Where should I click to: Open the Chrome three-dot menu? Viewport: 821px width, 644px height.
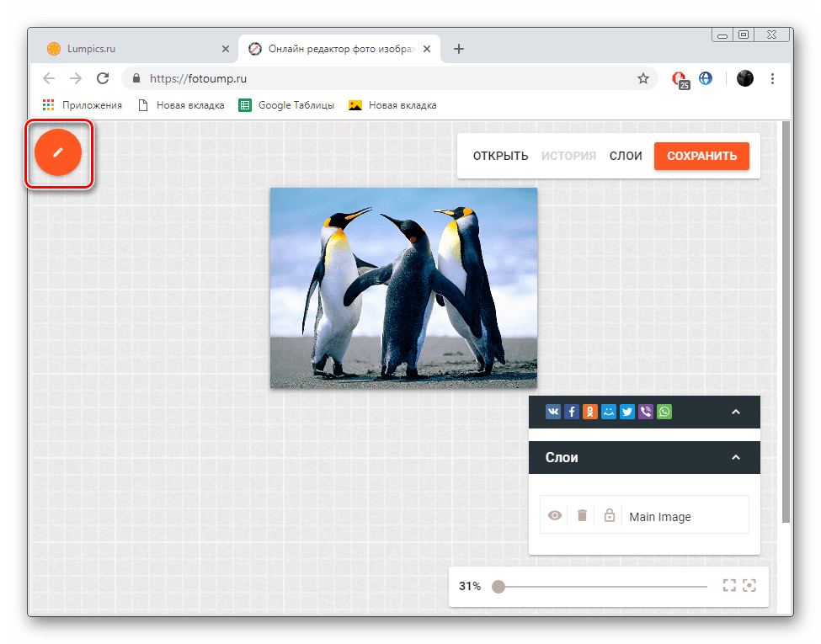coord(773,78)
